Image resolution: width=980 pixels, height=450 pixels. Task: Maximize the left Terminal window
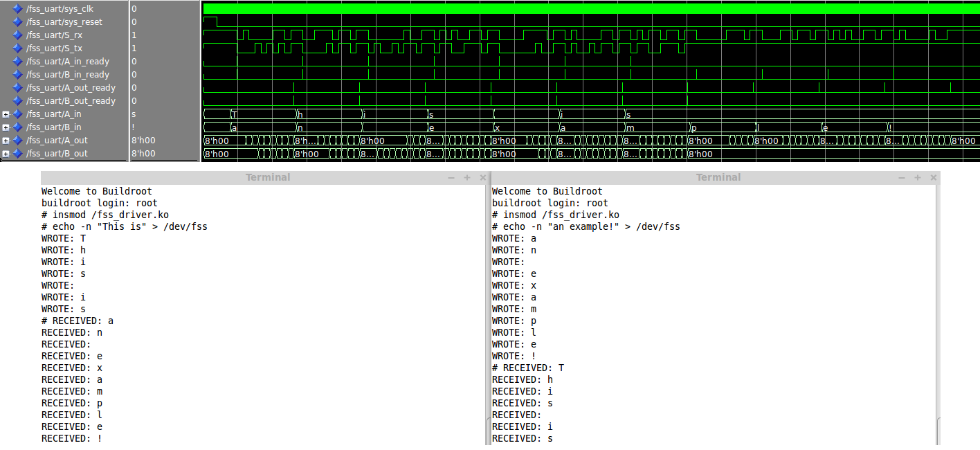(x=467, y=178)
